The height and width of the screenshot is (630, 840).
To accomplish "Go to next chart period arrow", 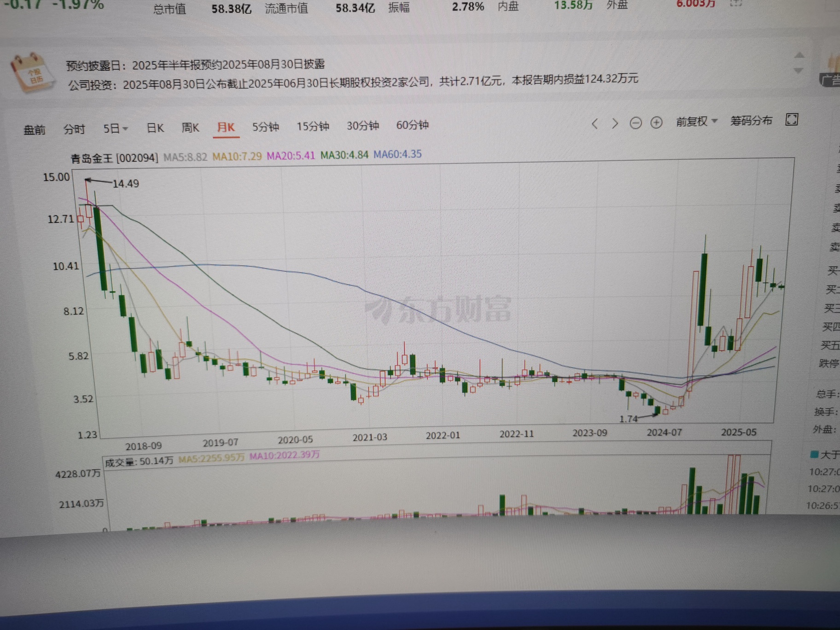I will [615, 123].
